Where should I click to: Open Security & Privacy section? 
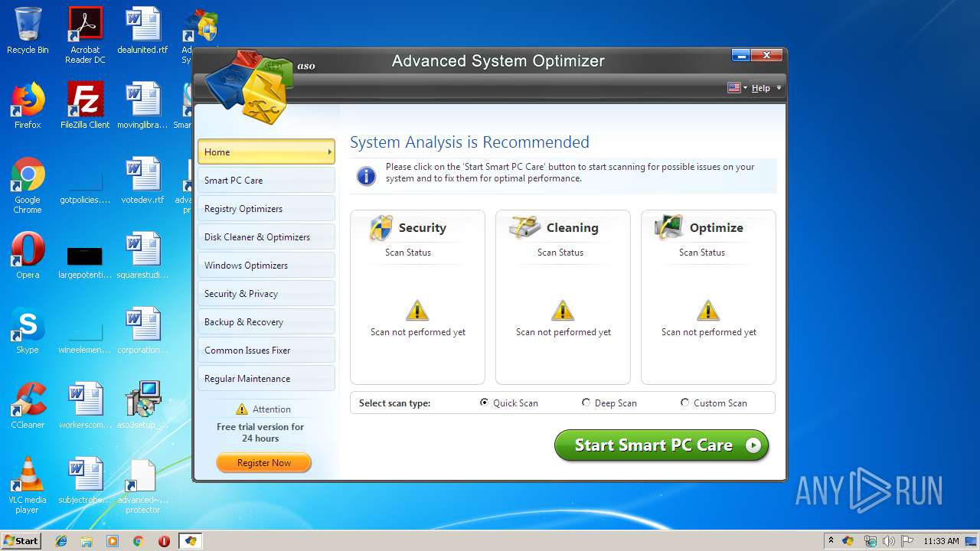266,293
